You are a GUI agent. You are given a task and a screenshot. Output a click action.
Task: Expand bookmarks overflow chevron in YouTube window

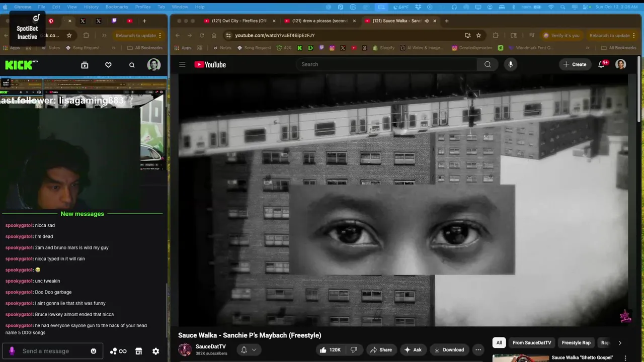(587, 48)
